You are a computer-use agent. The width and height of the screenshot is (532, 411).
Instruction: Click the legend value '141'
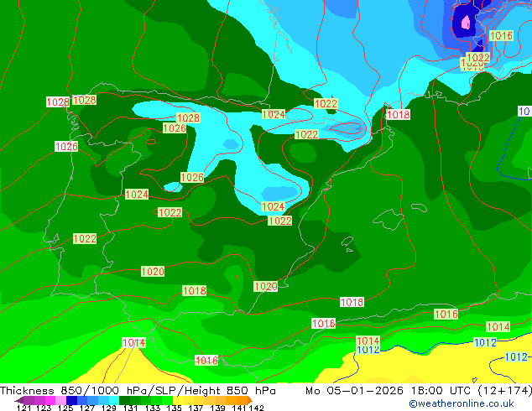pos(239,408)
